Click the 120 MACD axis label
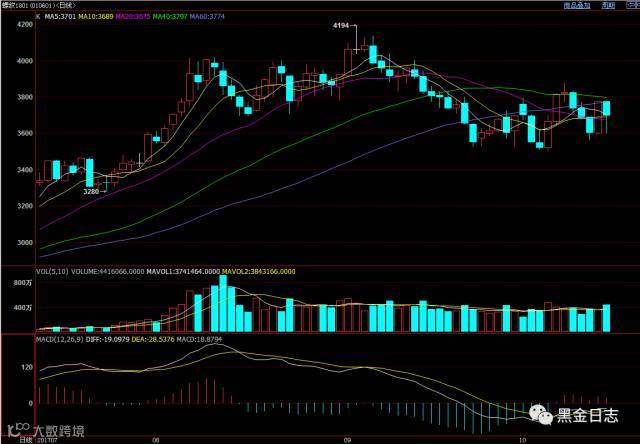Screen dimensions: 640x444 click(27, 367)
